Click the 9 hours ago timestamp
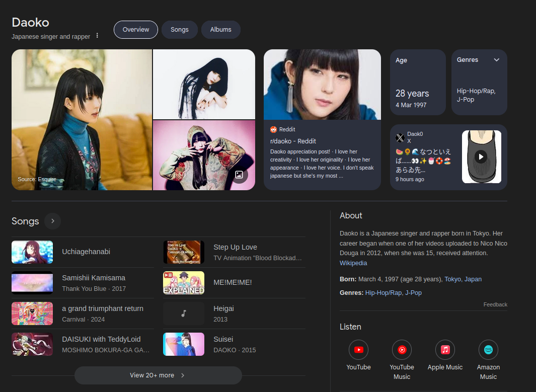This screenshot has width=536, height=392. coord(410,180)
